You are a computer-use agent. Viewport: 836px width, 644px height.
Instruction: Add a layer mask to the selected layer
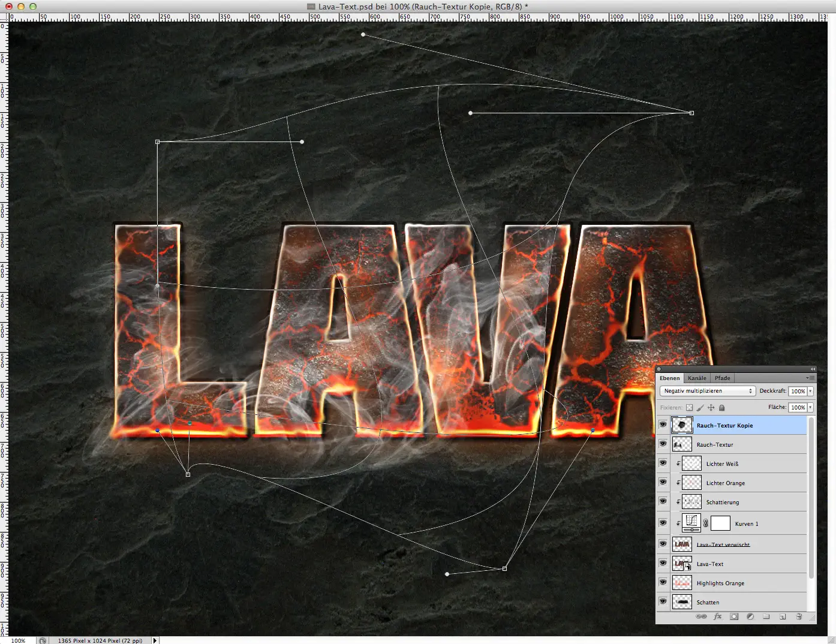[x=734, y=616]
